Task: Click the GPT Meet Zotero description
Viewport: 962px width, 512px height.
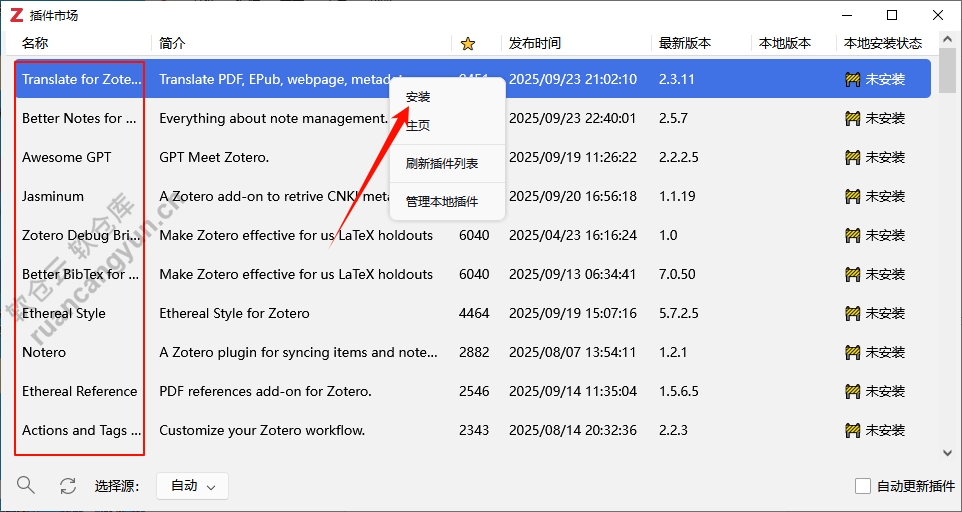Action: tap(214, 158)
